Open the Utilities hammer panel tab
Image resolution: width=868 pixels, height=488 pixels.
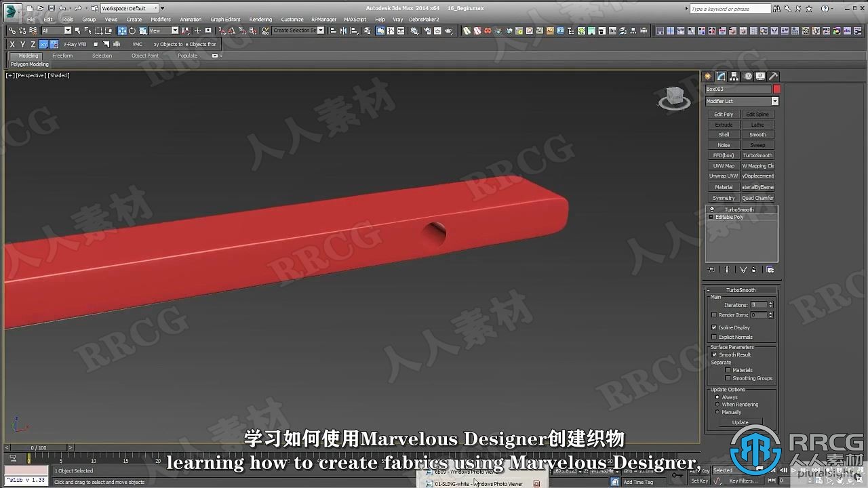point(773,76)
